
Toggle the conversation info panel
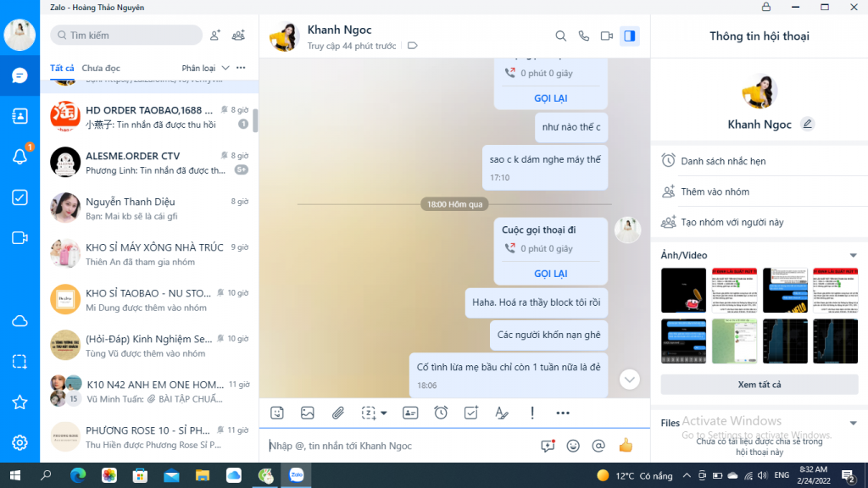(x=629, y=36)
